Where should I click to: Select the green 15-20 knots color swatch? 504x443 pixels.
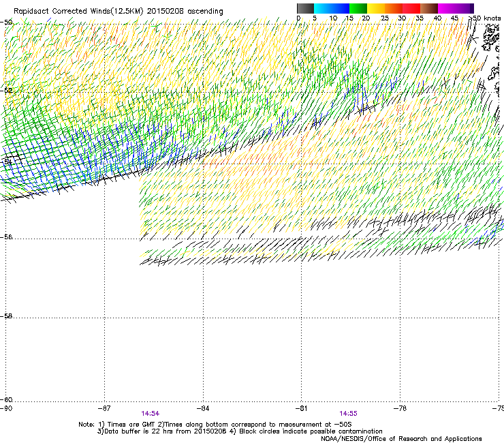[x=358, y=8]
